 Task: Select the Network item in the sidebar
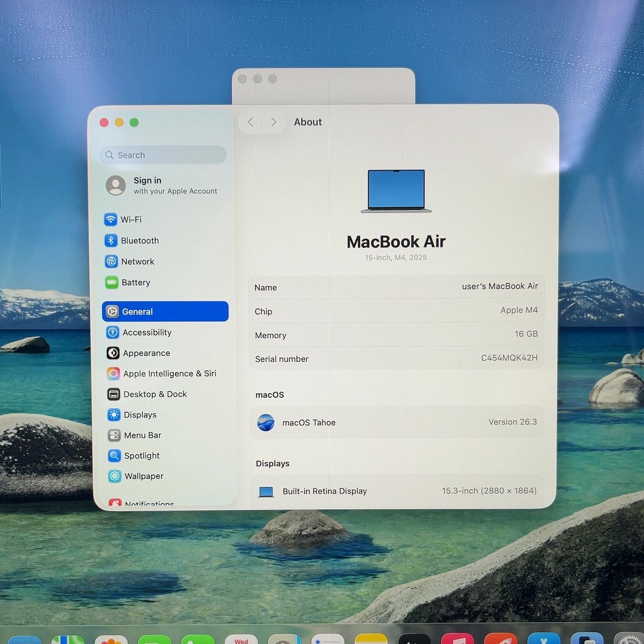click(129, 261)
